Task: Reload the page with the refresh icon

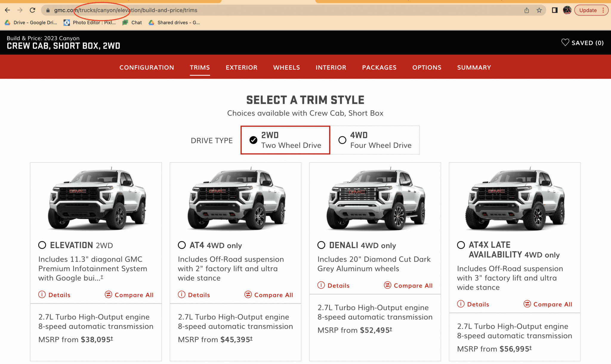Action: click(33, 10)
